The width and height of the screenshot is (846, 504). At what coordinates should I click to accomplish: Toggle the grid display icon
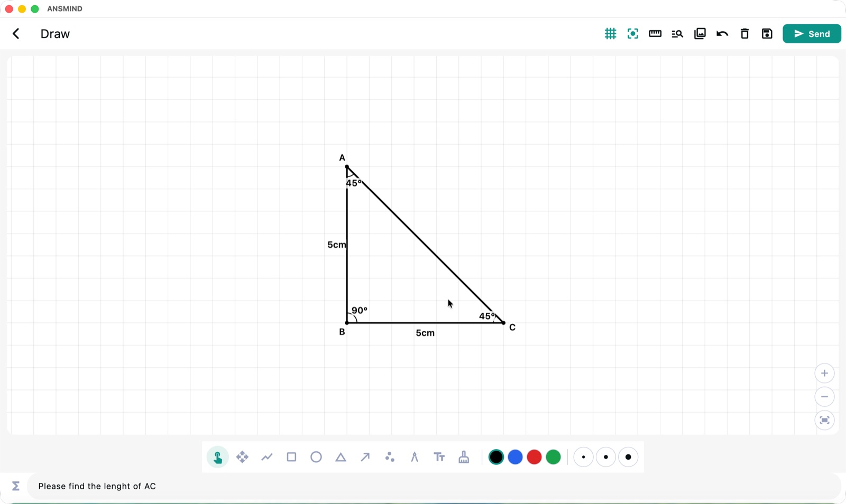click(610, 34)
